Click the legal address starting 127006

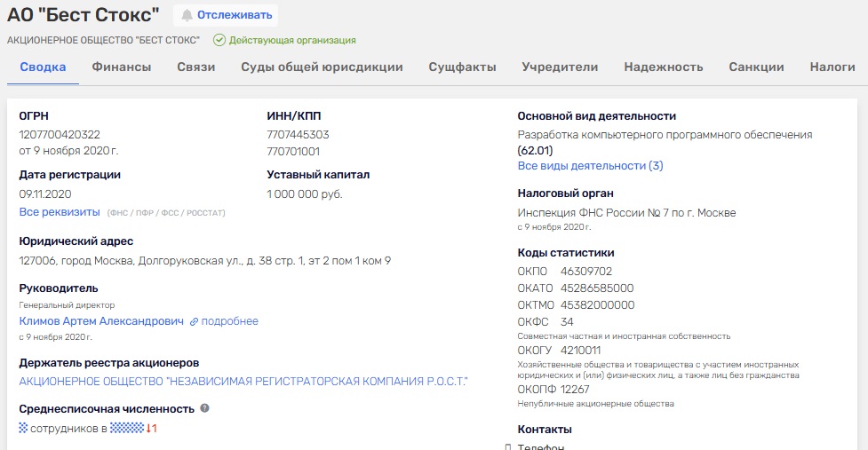click(x=205, y=260)
